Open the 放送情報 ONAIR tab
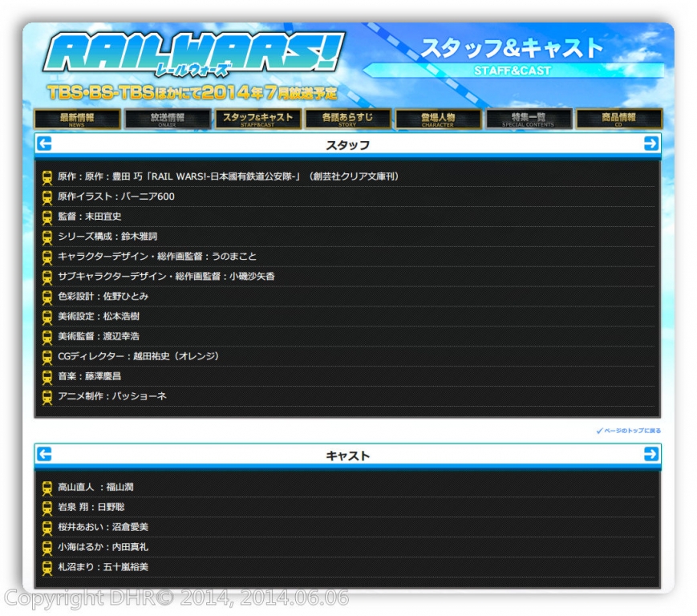Screen dimensions: 697x616 (167, 120)
